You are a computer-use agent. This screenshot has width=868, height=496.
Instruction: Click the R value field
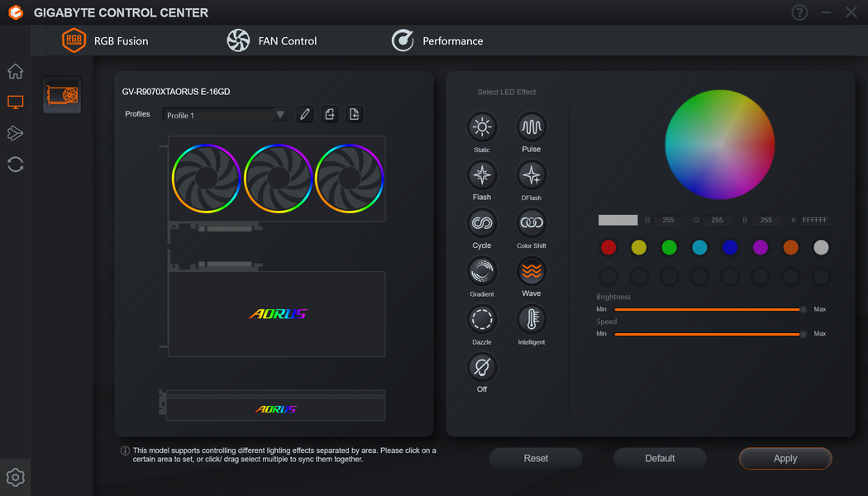[x=668, y=221]
